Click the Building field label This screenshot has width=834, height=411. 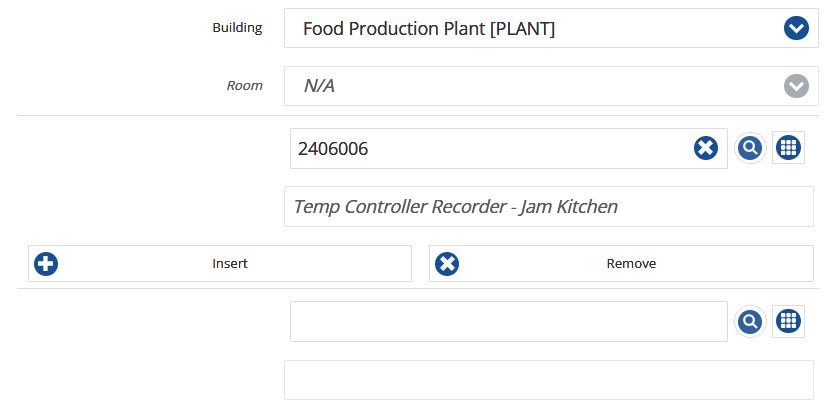coord(237,28)
